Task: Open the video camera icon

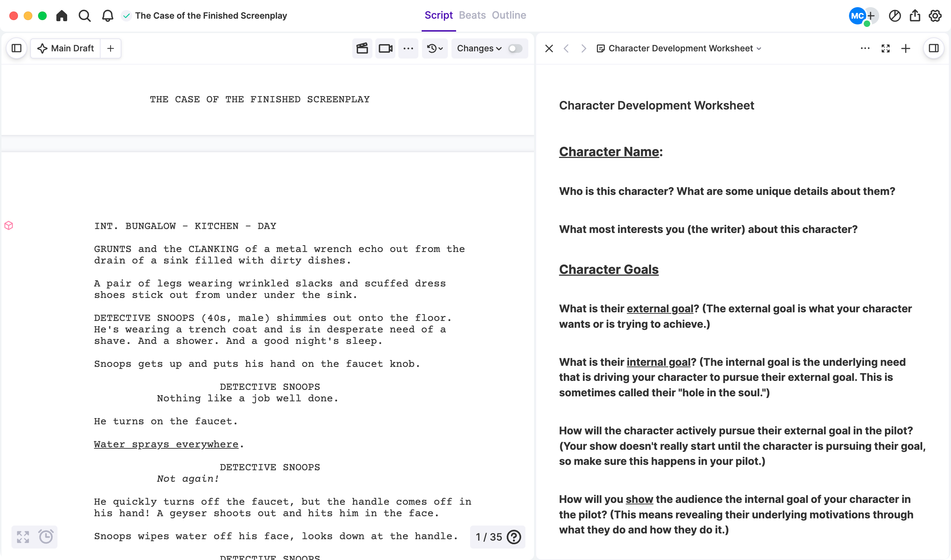Action: click(385, 48)
